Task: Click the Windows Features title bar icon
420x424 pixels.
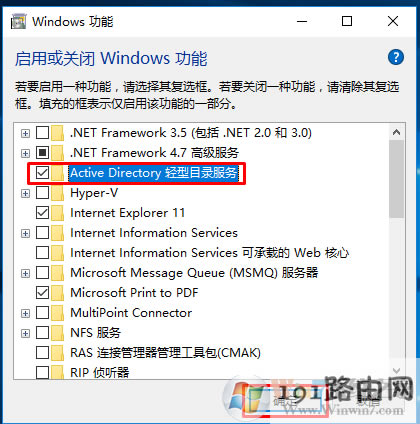Action: click(x=18, y=22)
